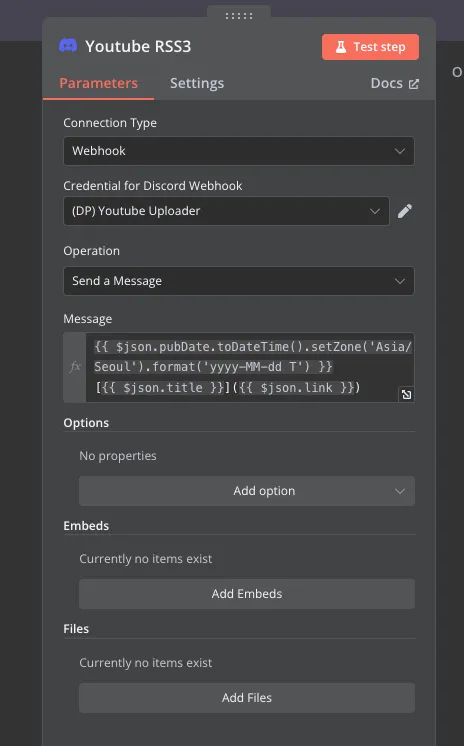This screenshot has height=746, width=464.
Task: Click inside the Message expression field
Action: point(249,367)
